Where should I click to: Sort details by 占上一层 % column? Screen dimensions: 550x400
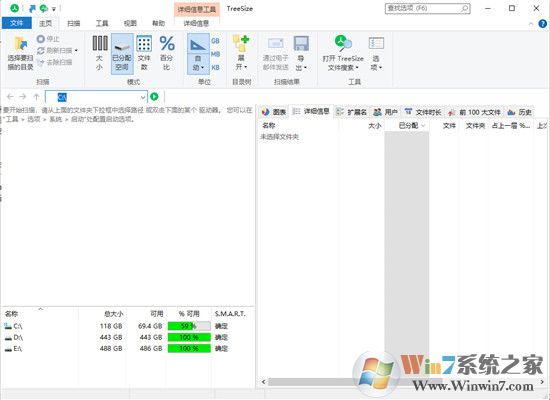(511, 126)
